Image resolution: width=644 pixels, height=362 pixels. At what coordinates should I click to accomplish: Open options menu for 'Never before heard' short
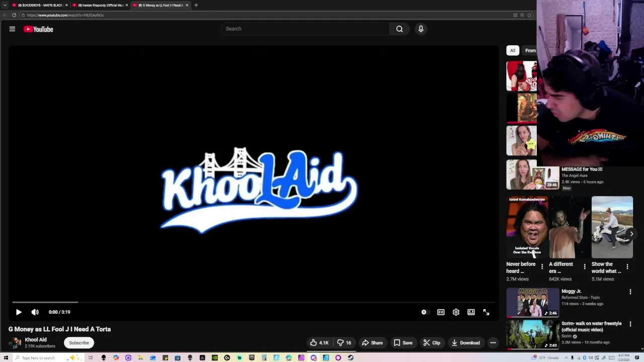click(x=542, y=266)
